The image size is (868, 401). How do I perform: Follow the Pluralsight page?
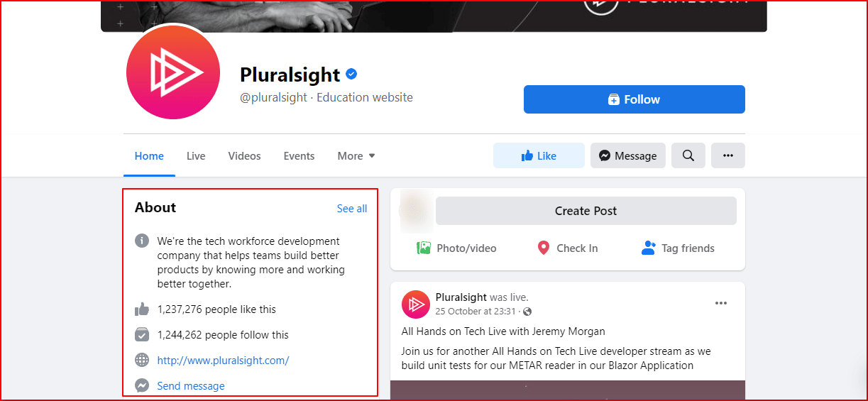[634, 99]
